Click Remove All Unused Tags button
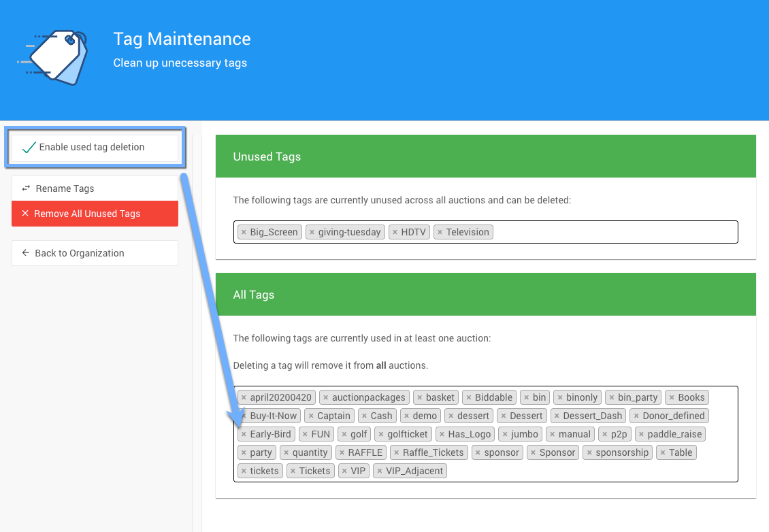The image size is (769, 532). pyautogui.click(x=95, y=214)
